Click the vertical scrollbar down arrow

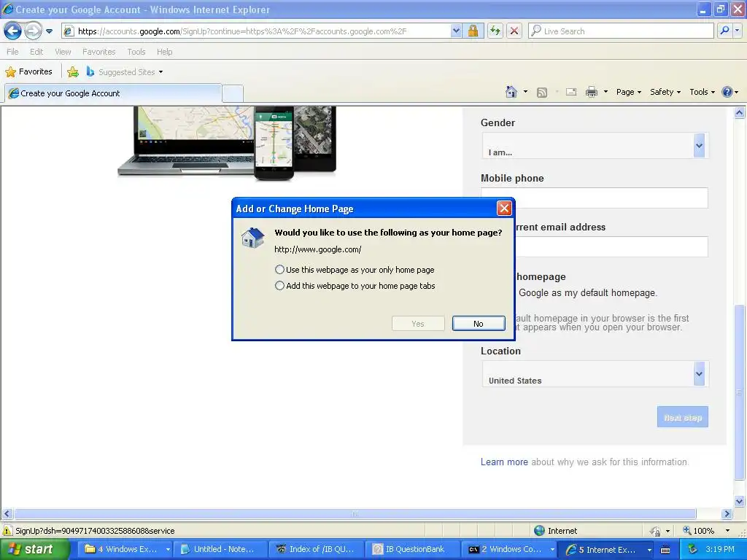(740, 501)
